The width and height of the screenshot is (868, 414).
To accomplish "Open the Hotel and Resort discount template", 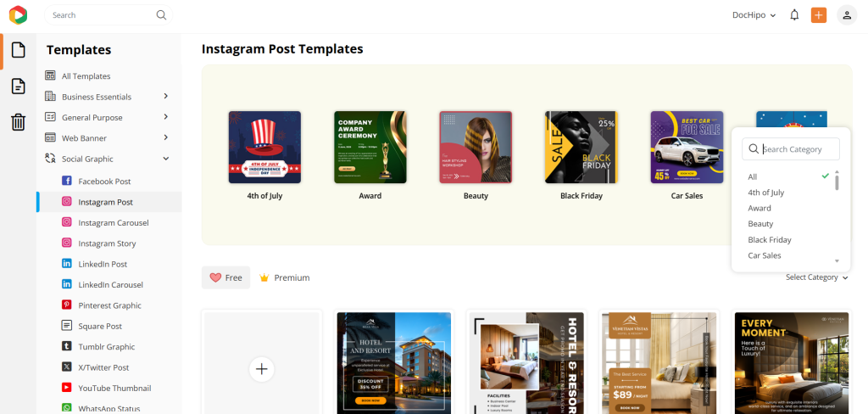I will 393,362.
